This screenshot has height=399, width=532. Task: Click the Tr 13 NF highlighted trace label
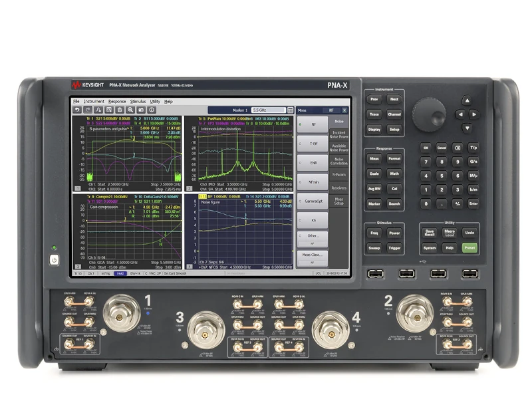(203, 196)
